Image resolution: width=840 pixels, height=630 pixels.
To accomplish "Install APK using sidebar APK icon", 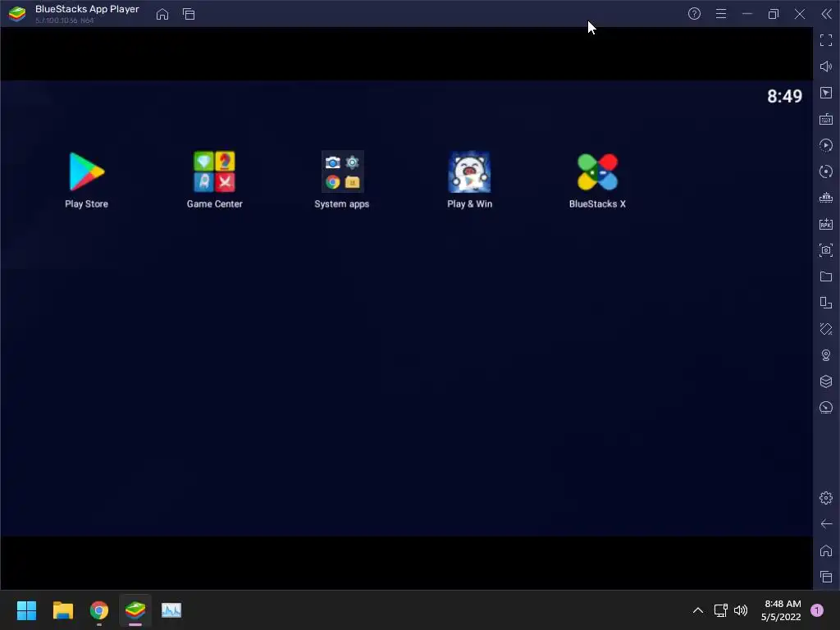I will (x=826, y=224).
